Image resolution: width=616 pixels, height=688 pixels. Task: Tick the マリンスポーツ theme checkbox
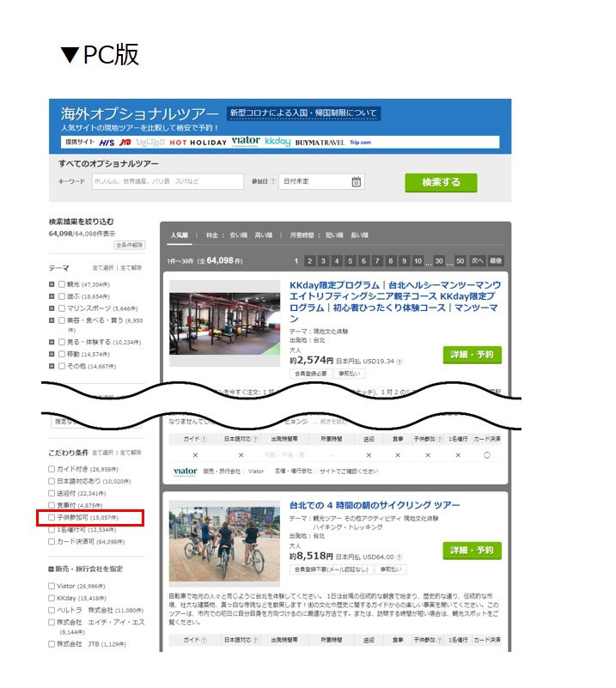[x=61, y=307]
